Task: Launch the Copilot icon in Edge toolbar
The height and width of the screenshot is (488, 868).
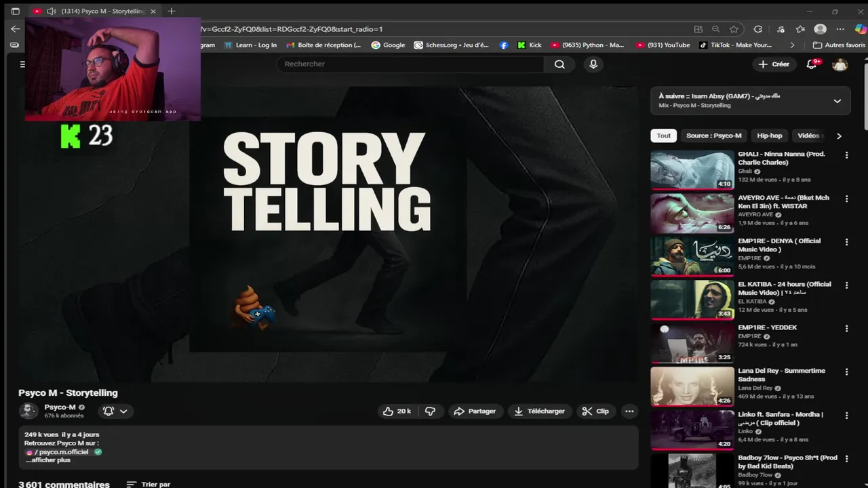Action: click(860, 29)
